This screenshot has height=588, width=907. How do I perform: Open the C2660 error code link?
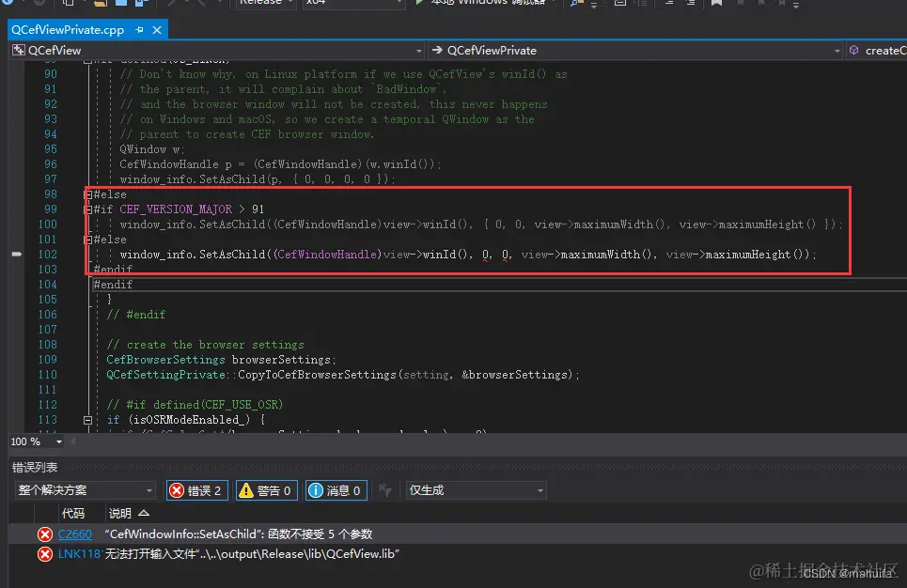pyautogui.click(x=74, y=534)
